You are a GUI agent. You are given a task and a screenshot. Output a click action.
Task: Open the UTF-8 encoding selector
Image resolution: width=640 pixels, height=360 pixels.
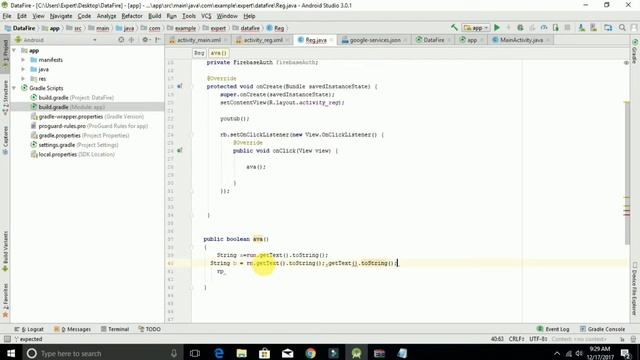538,339
